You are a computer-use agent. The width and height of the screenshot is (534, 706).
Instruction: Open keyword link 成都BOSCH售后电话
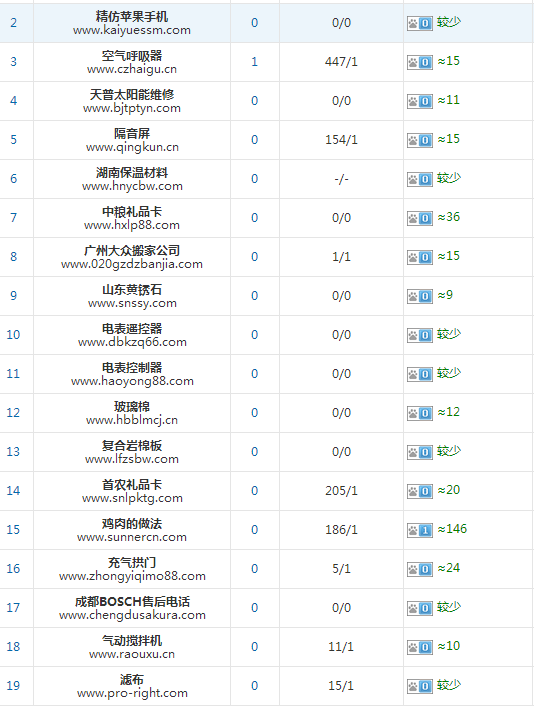132,602
